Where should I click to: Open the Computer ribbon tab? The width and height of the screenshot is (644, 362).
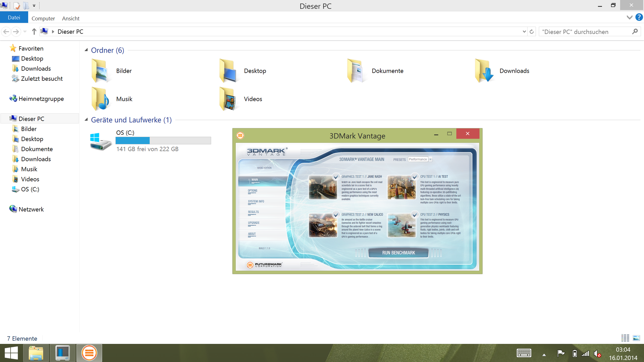[x=43, y=18]
